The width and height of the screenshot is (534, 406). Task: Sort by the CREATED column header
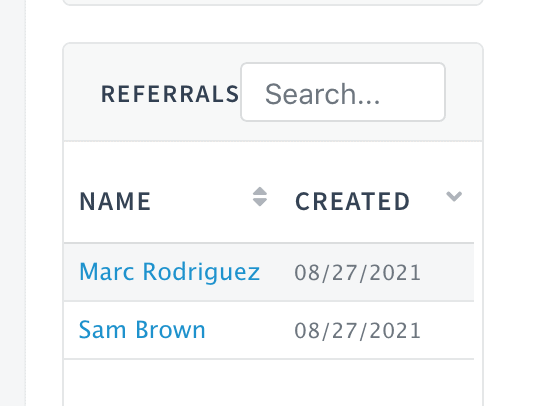click(x=352, y=201)
